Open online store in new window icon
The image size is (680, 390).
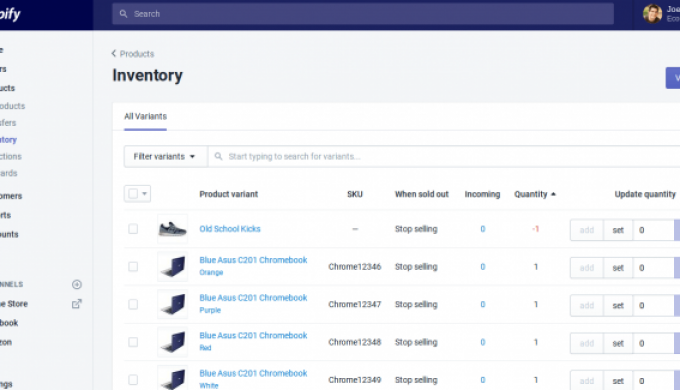point(77,304)
